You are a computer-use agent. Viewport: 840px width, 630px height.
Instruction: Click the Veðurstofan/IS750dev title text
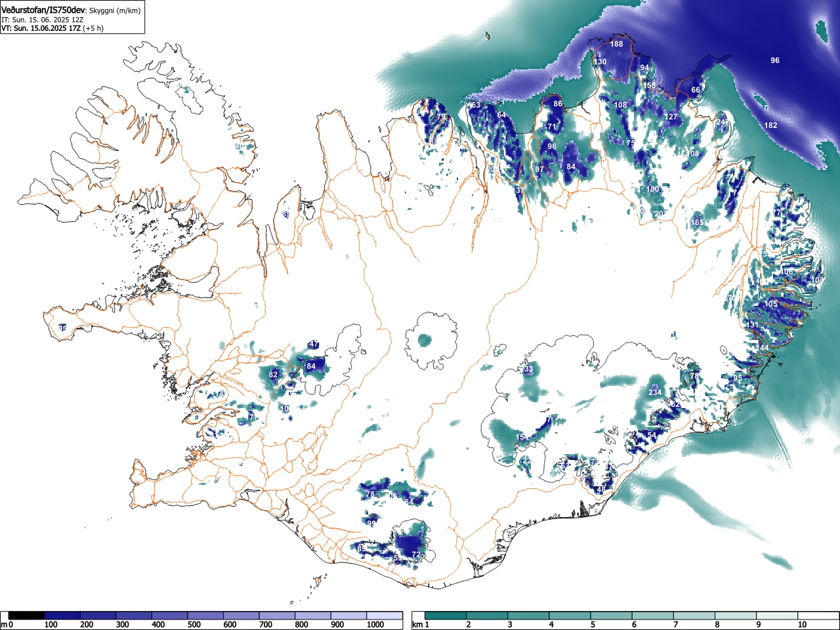(x=43, y=10)
